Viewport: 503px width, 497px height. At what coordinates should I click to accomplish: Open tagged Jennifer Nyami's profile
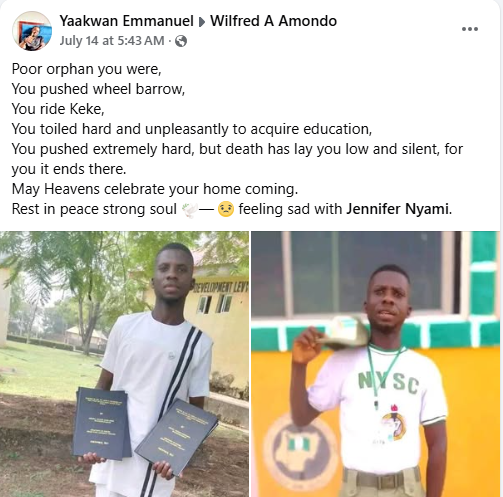pyautogui.click(x=398, y=209)
